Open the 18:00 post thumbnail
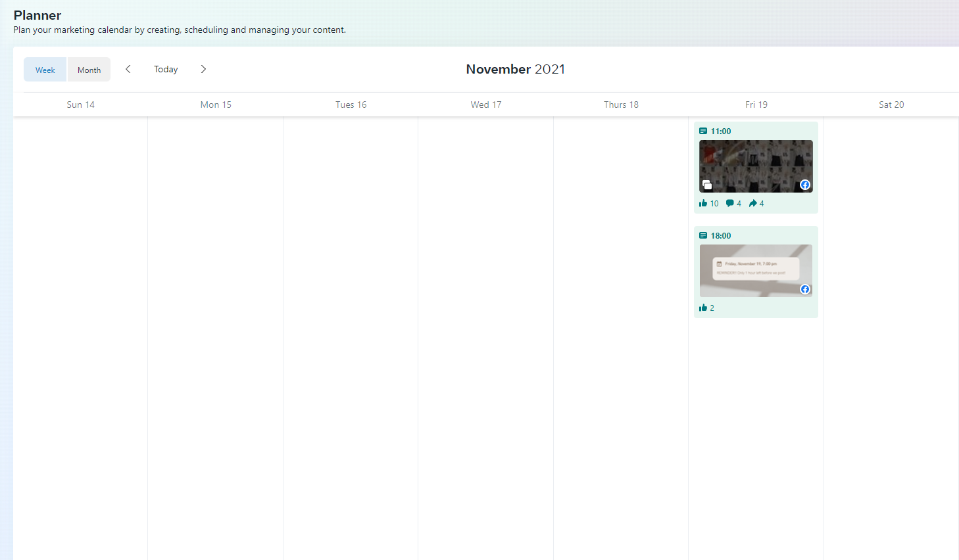The height and width of the screenshot is (560, 959). [756, 271]
